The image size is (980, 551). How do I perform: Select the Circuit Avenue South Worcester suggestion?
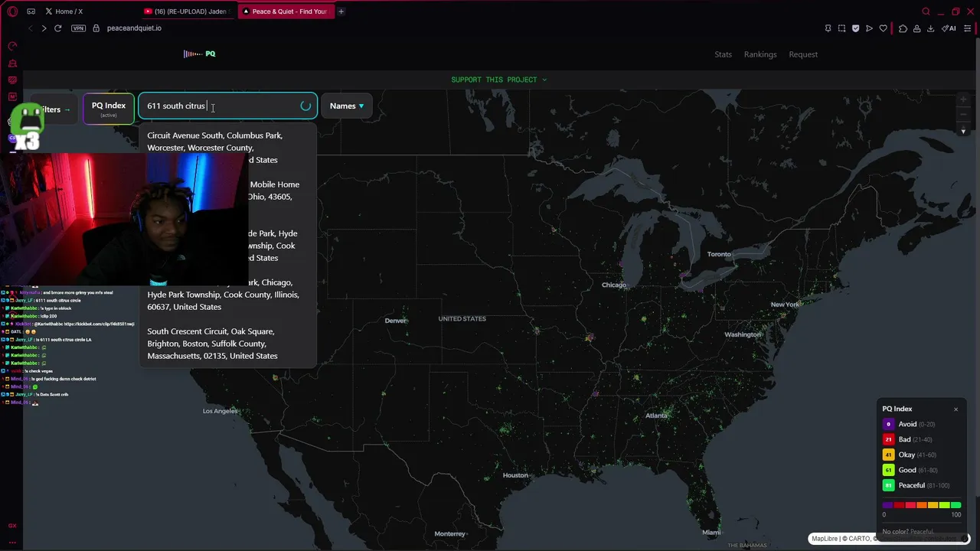pyautogui.click(x=227, y=148)
